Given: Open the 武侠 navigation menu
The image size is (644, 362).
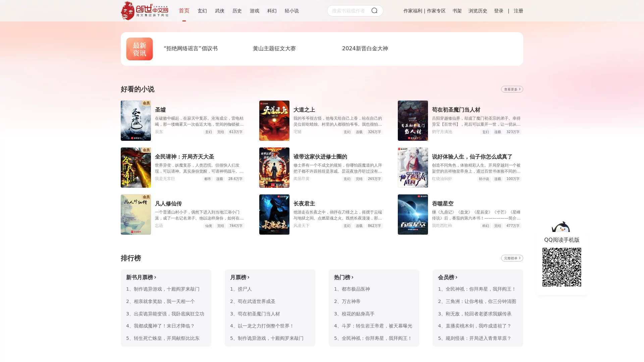Looking at the screenshot, I should click(220, 11).
